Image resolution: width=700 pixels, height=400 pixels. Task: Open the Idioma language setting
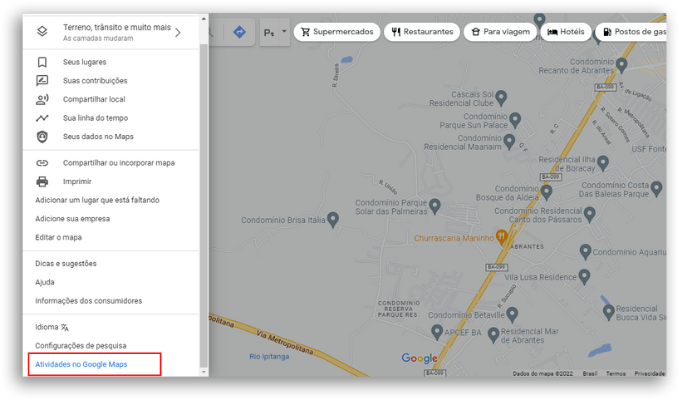tap(52, 327)
